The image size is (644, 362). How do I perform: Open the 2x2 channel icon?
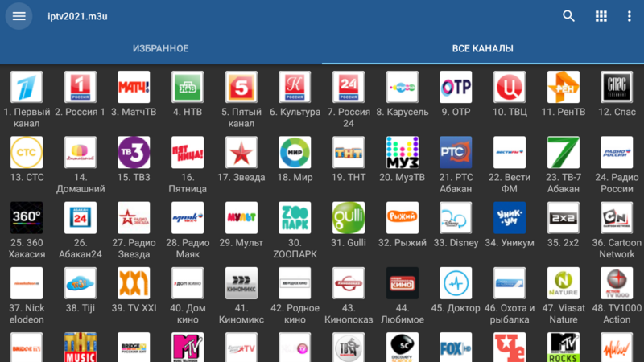[x=563, y=217]
